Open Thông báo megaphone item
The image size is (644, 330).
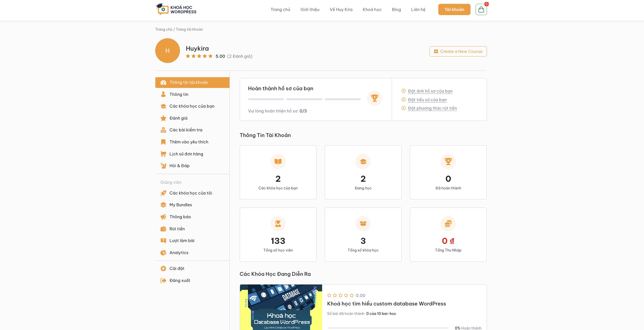[x=180, y=217]
